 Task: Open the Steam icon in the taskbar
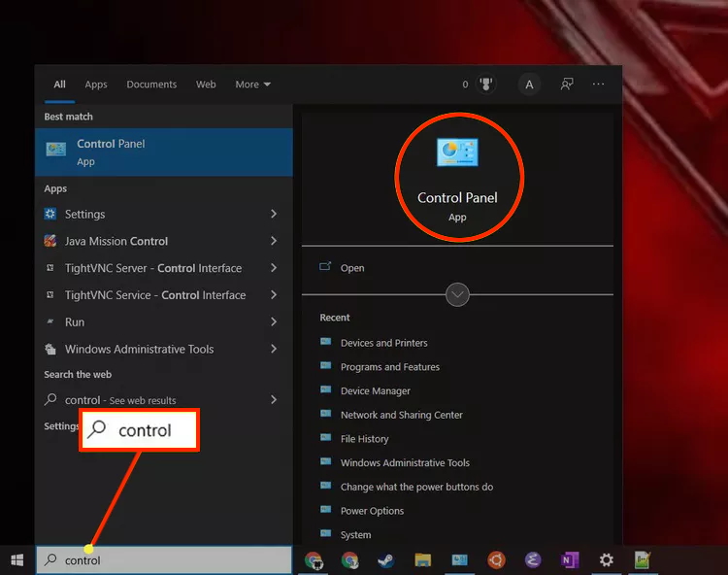[x=385, y=560]
